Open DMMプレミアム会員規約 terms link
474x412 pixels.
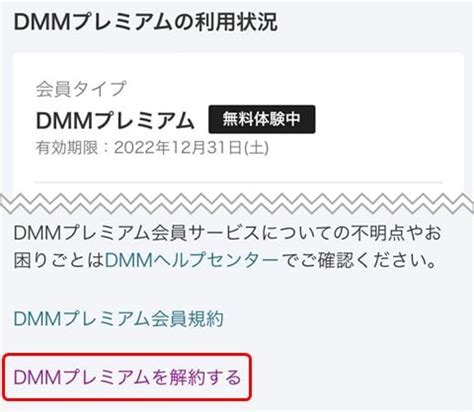click(x=118, y=319)
